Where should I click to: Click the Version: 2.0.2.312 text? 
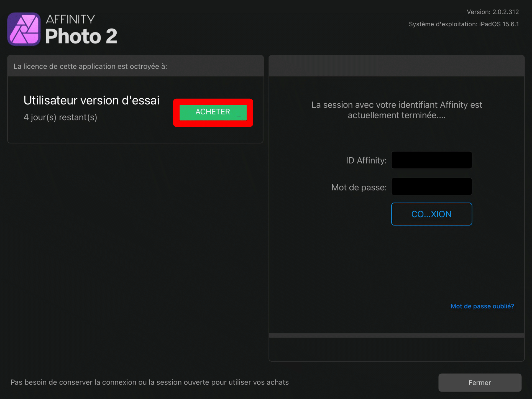coord(493,12)
